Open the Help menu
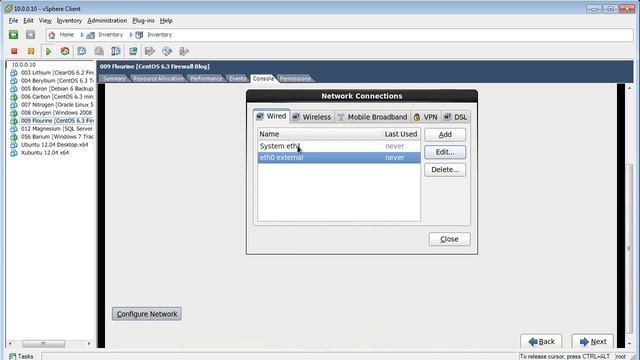The image size is (640, 360). click(x=166, y=20)
